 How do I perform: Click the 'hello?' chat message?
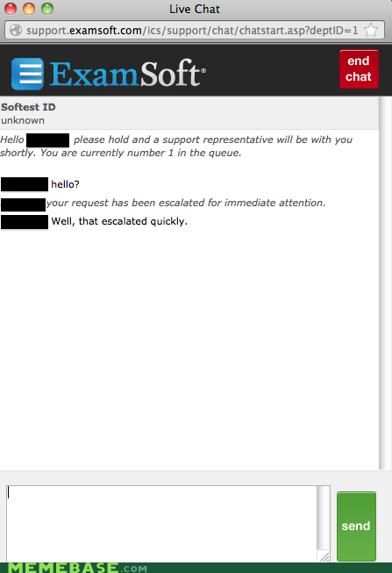(x=65, y=184)
